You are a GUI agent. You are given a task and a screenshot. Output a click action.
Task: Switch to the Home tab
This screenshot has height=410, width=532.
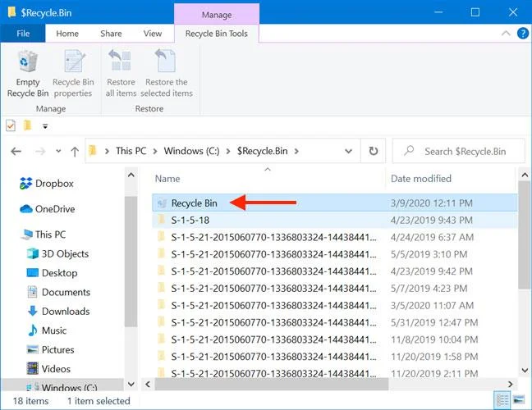[x=67, y=33]
